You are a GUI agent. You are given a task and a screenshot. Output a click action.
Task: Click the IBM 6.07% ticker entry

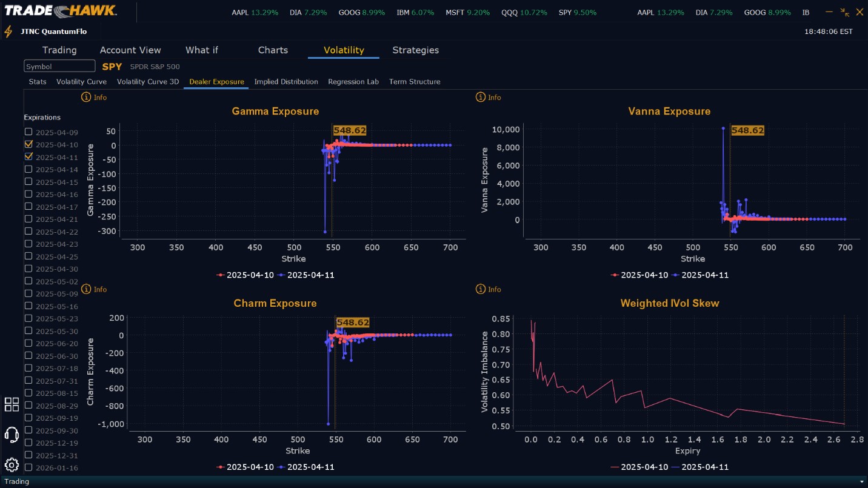[416, 13]
